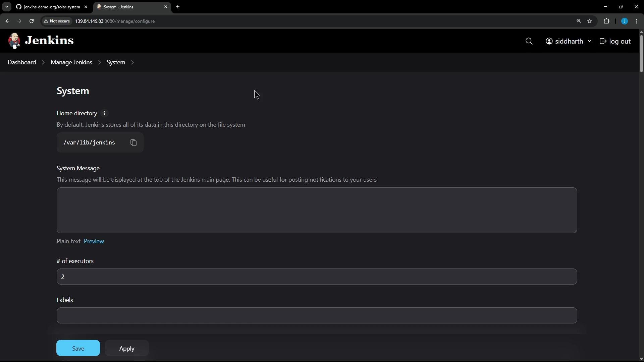Click inside the System Message text area
This screenshot has height=362, width=644.
(x=317, y=210)
